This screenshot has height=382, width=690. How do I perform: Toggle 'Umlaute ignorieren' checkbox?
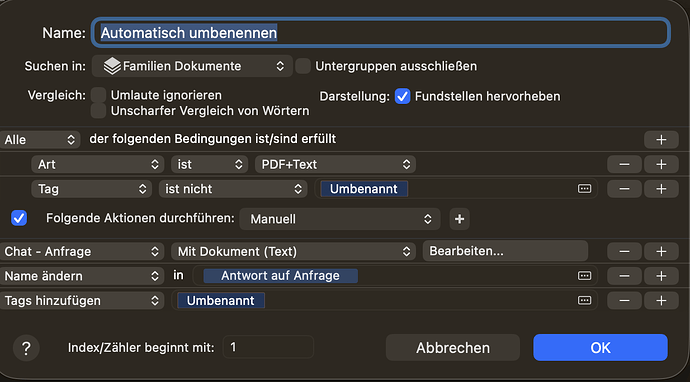[98, 95]
